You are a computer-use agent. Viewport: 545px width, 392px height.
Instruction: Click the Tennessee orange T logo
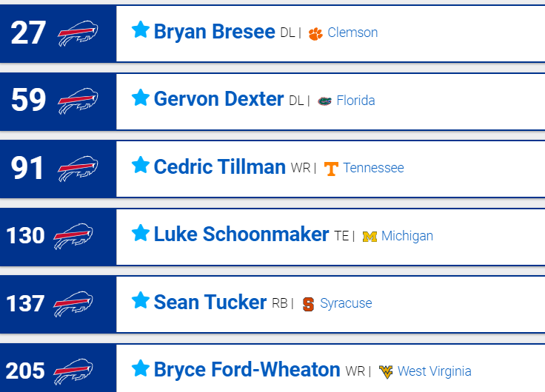click(331, 169)
